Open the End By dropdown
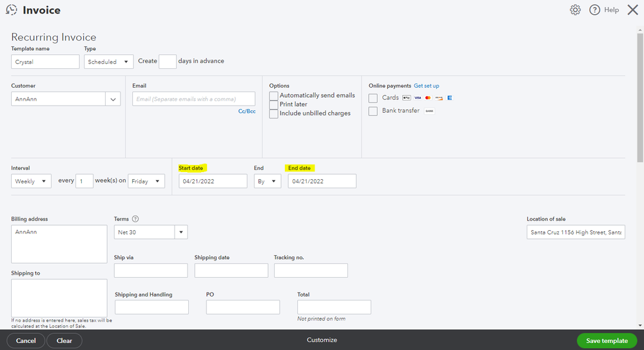The height and width of the screenshot is (350, 644). (268, 181)
